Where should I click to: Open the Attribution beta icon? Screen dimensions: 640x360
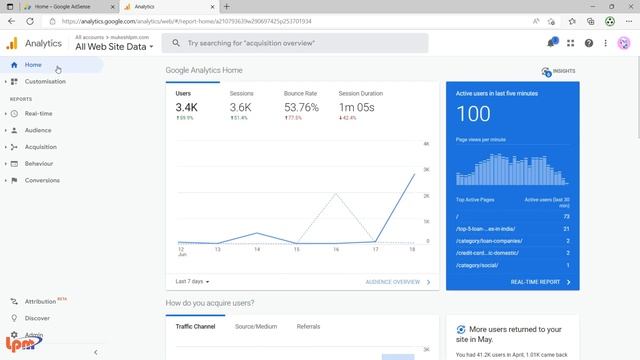(14, 302)
